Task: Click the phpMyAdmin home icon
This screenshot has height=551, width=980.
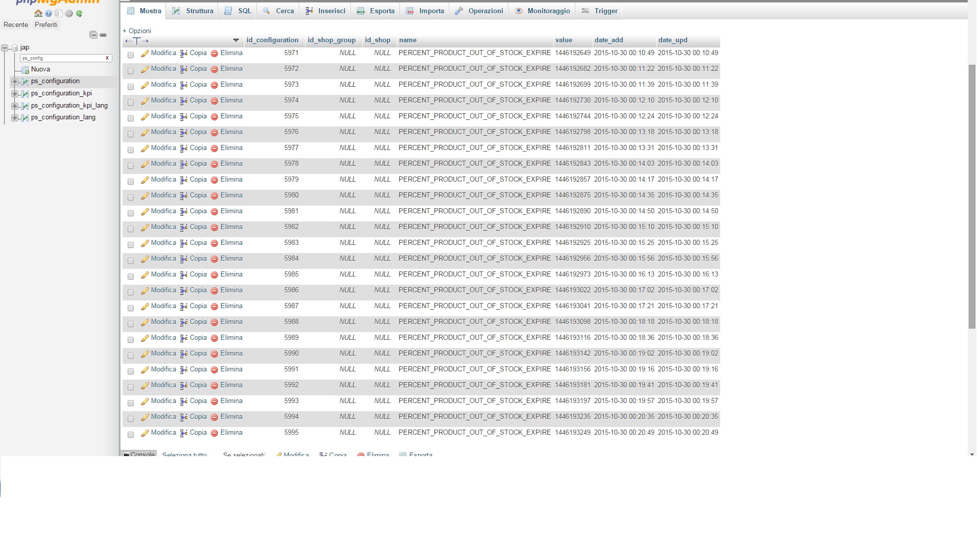Action: coord(38,14)
